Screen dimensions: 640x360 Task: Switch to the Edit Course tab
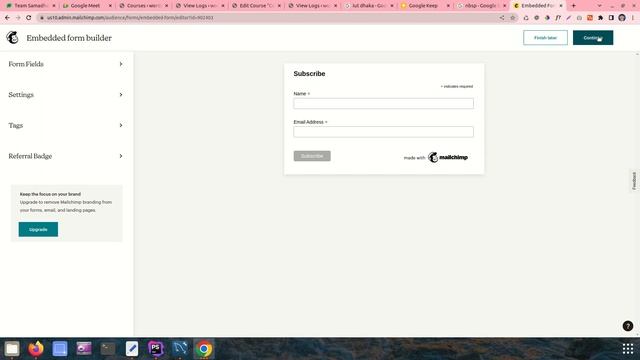[256, 6]
